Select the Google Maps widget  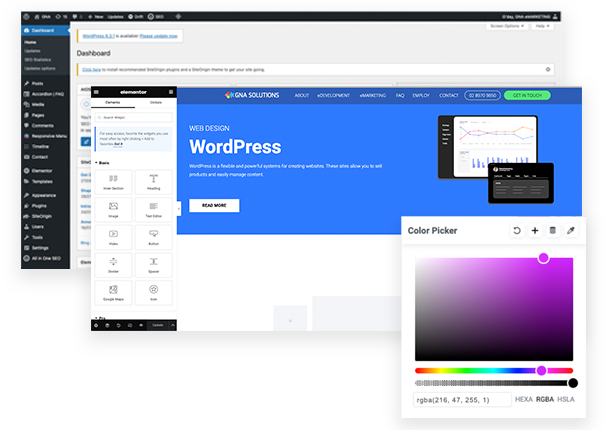pyautogui.click(x=113, y=293)
